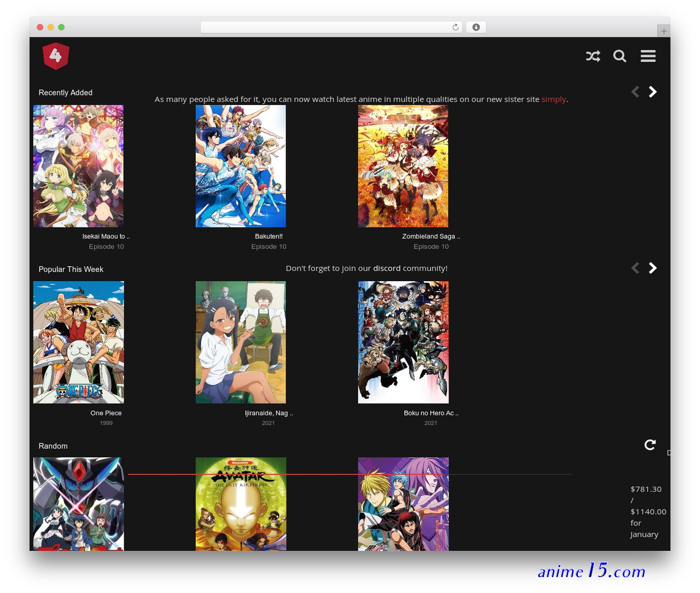Click the 'Zombieland Saga ..' title
Image resolution: width=700 pixels, height=593 pixels.
(x=431, y=236)
